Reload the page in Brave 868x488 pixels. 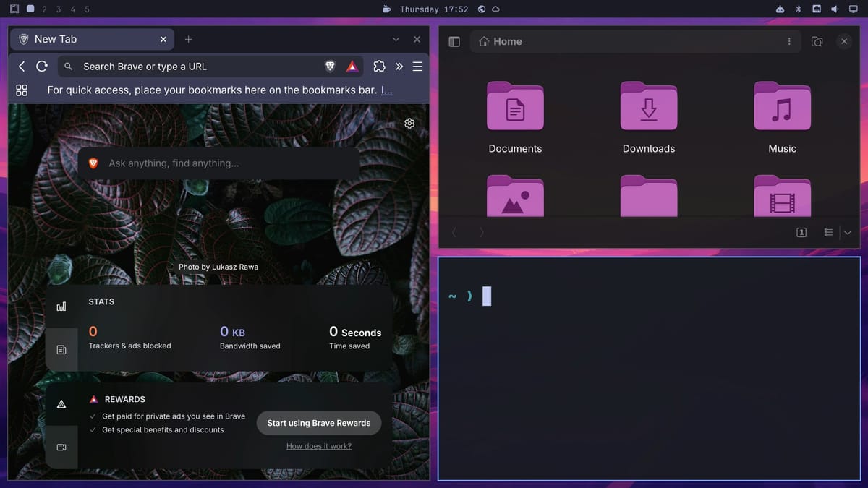pos(42,66)
